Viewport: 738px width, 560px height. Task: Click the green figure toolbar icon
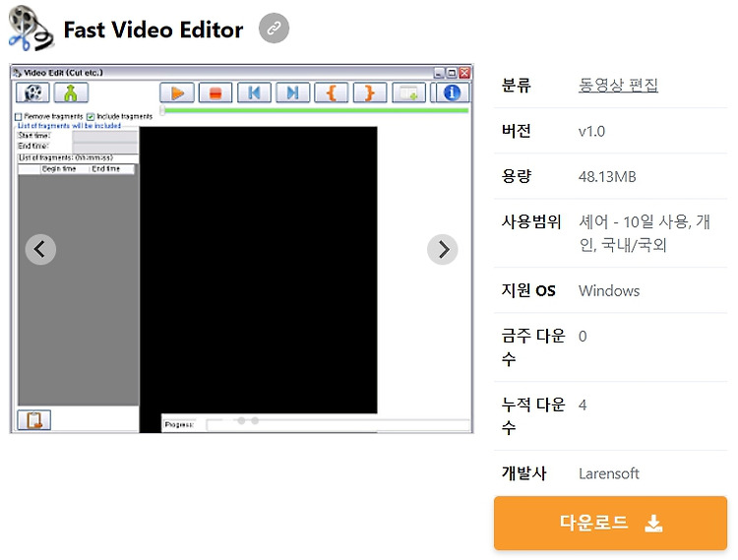71,93
